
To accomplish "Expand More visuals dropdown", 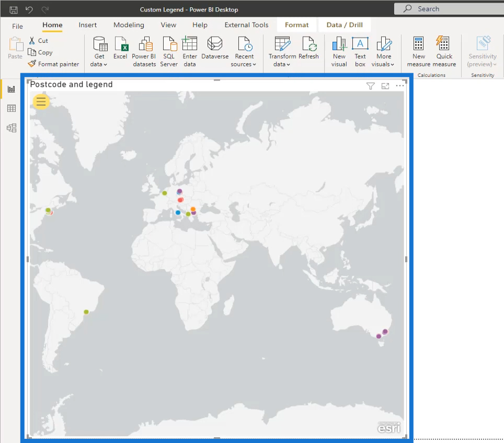I will (x=383, y=52).
